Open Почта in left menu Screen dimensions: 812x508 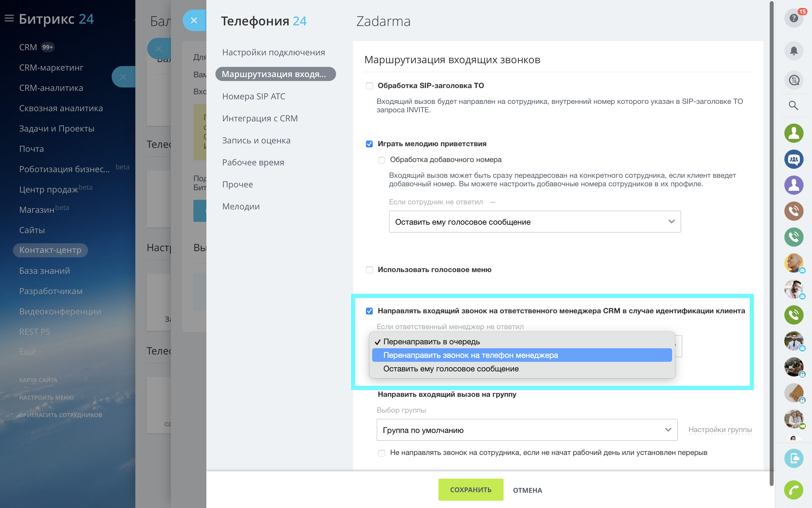point(32,149)
